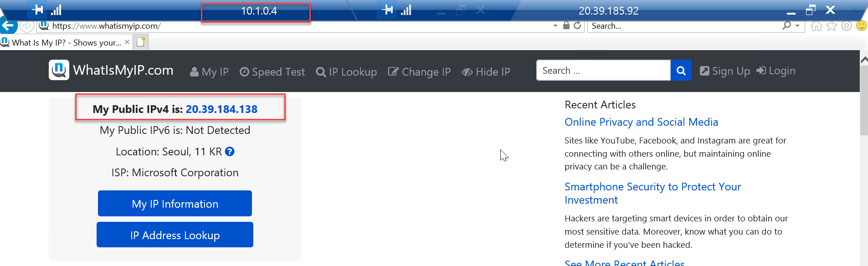
Task: Expand the search provider dropdown arrow
Action: [797, 26]
